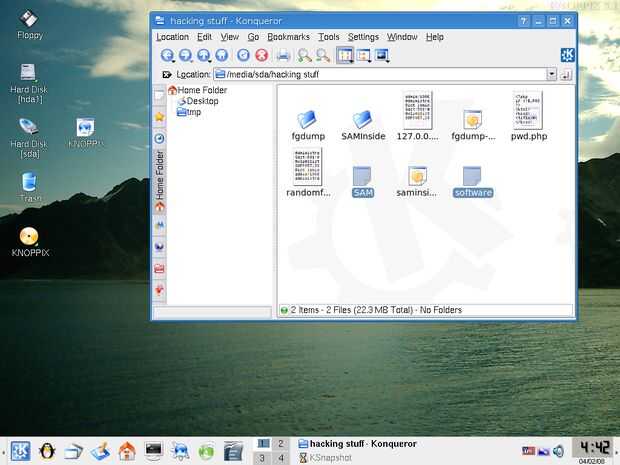Open the Go menu
This screenshot has width=620, height=465.
click(253, 37)
